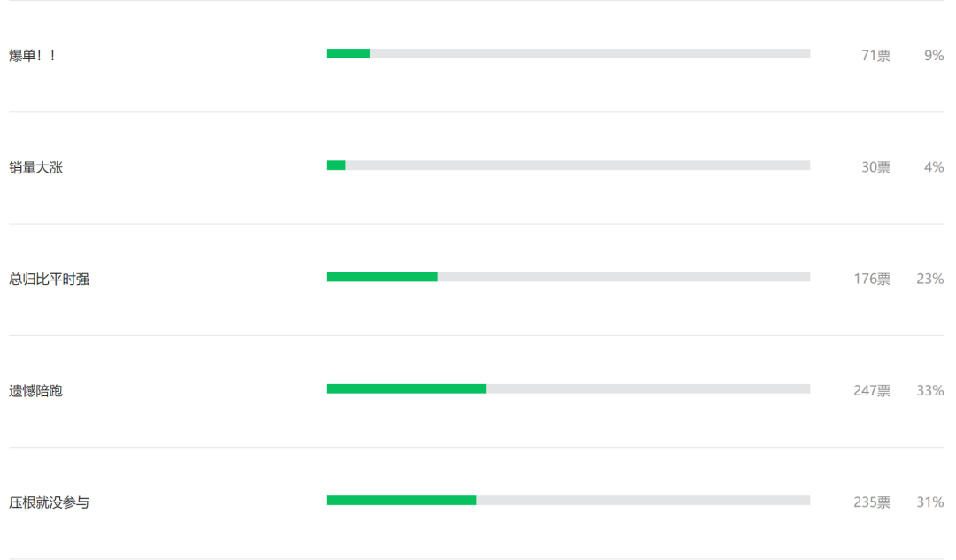956x560 pixels.
Task: Click the 总归比平时强 green progress bar
Action: point(382,277)
